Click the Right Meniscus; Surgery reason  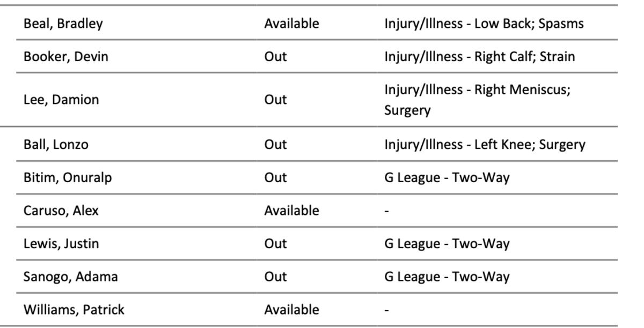tap(477, 100)
